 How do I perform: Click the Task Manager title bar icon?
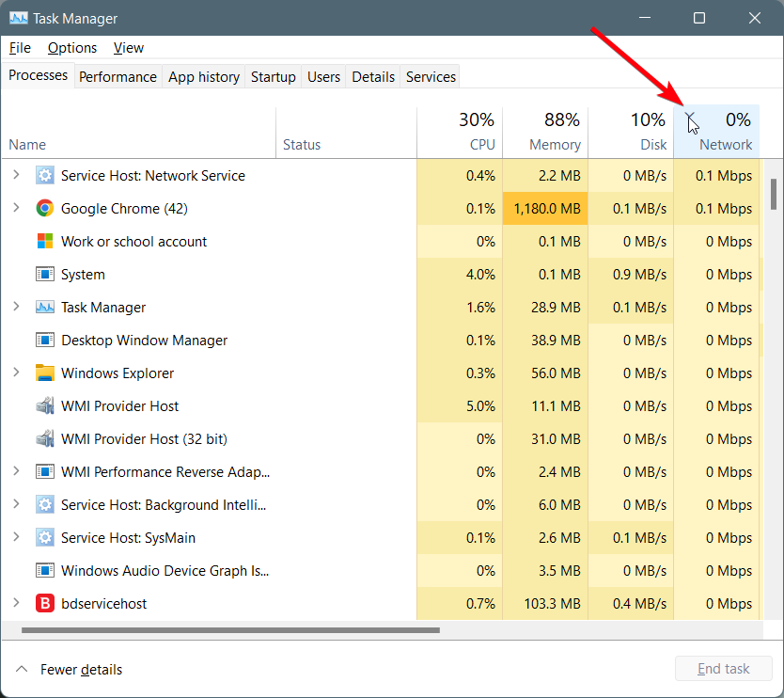point(19,19)
